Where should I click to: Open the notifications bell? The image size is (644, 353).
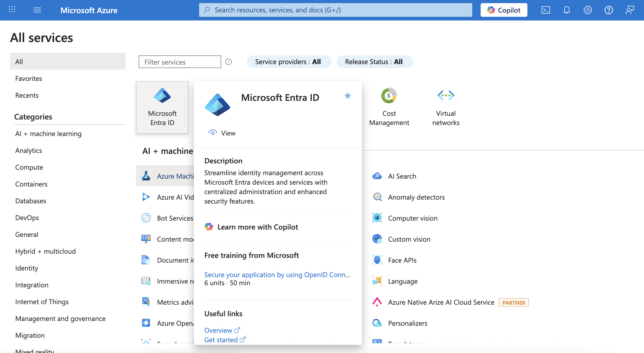click(x=567, y=10)
